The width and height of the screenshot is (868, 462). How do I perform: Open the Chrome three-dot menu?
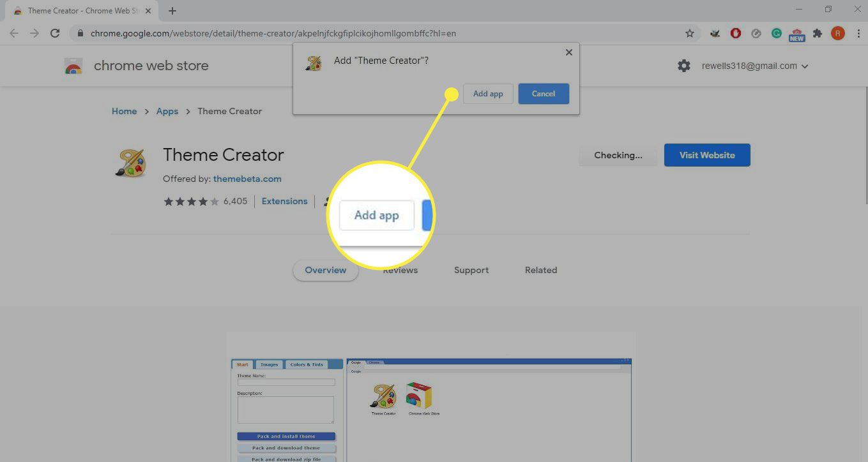(x=858, y=33)
